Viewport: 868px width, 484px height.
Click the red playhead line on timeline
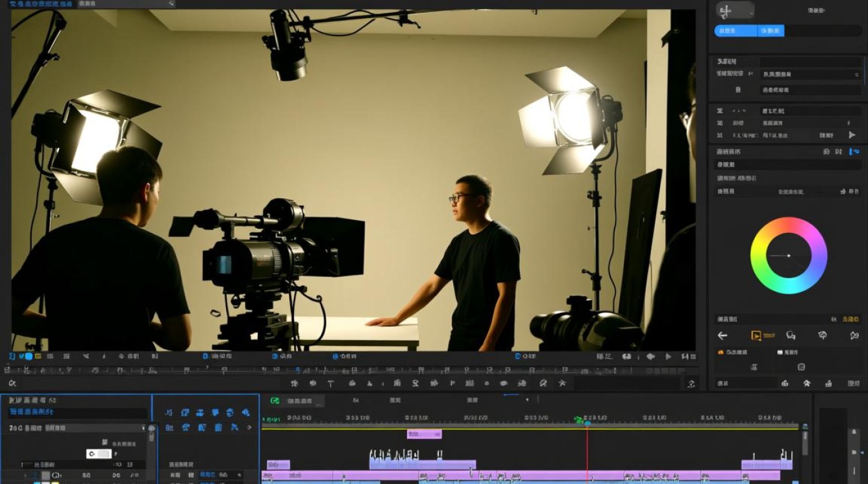587,452
